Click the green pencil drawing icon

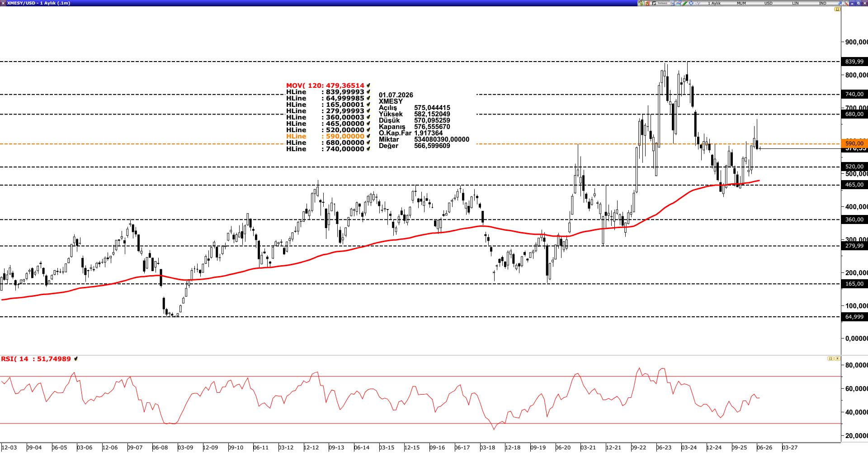point(685,3)
